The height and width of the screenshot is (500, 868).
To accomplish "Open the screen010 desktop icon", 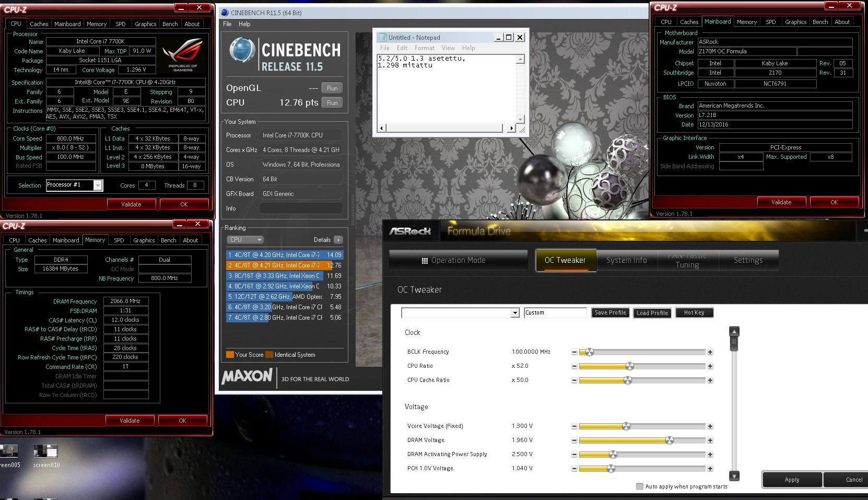I will 46,456.
